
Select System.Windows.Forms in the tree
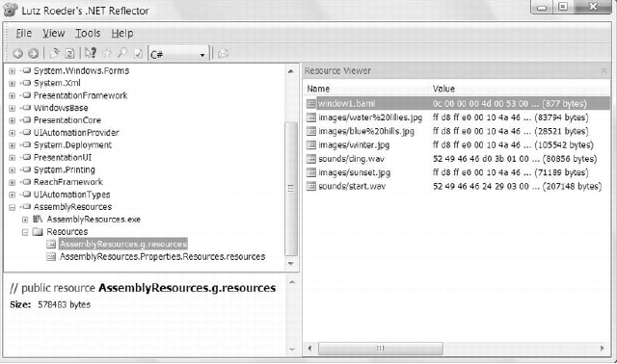(x=81, y=70)
